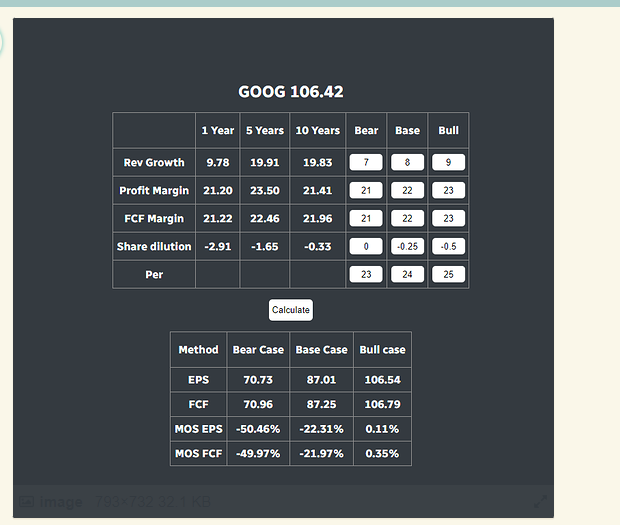Click the Base column header
Viewport: 620px width, 525px height.
(x=407, y=130)
